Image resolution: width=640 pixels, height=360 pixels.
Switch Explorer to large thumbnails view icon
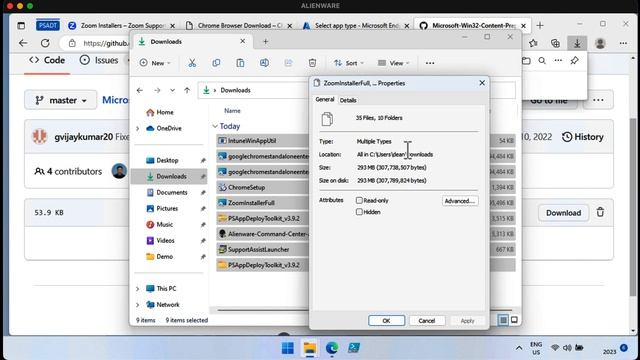click(x=514, y=320)
